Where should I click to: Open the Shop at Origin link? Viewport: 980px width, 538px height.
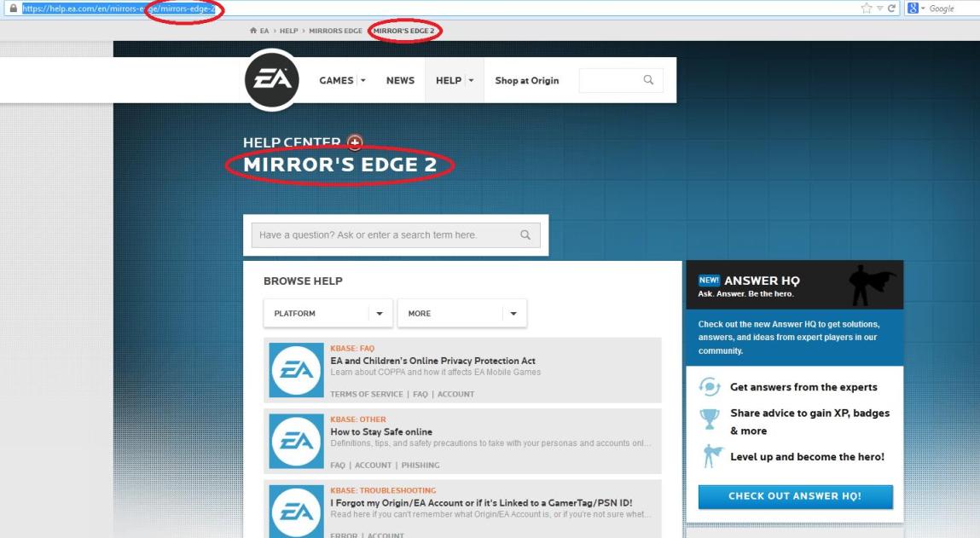pyautogui.click(x=527, y=81)
